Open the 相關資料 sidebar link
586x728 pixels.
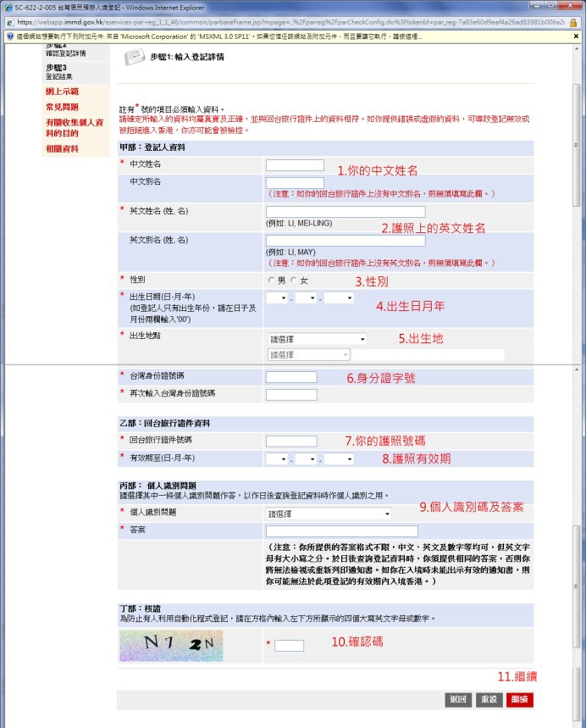62,148
